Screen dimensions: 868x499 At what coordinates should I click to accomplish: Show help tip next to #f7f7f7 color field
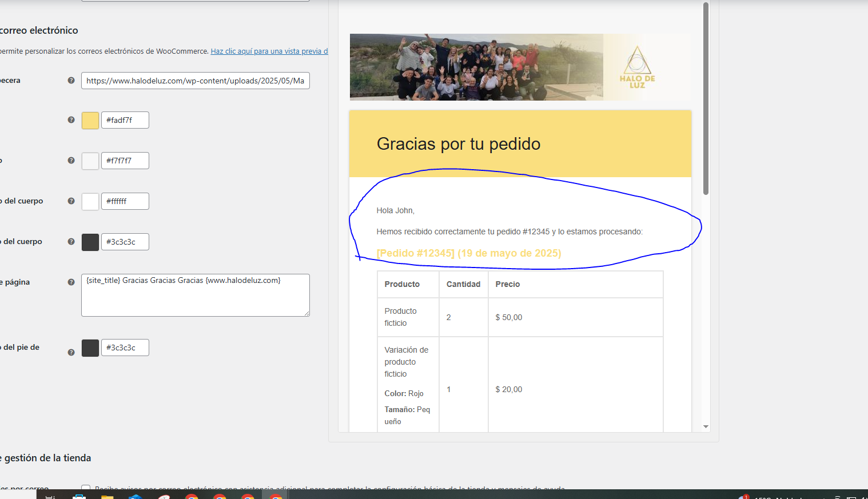71,161
